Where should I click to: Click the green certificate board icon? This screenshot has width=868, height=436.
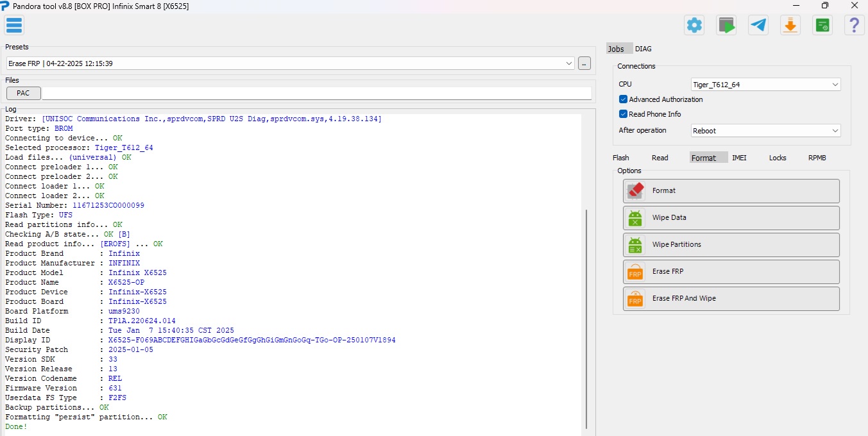click(822, 25)
